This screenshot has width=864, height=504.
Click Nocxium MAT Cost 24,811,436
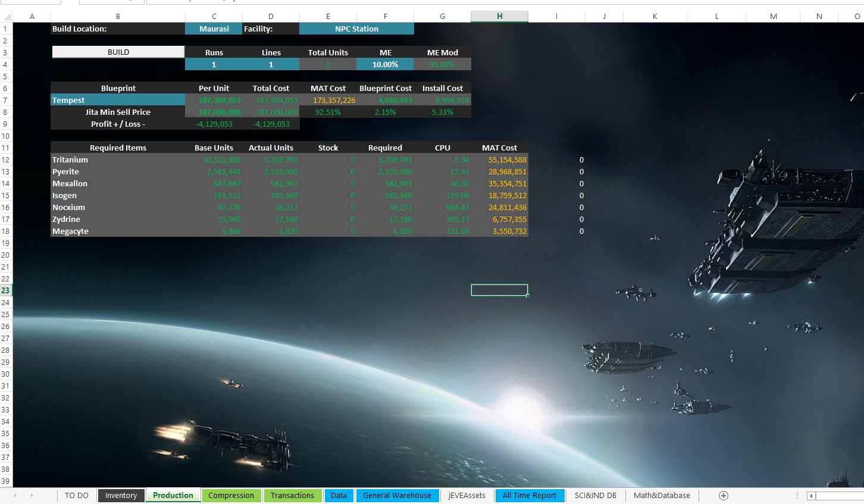coord(499,207)
